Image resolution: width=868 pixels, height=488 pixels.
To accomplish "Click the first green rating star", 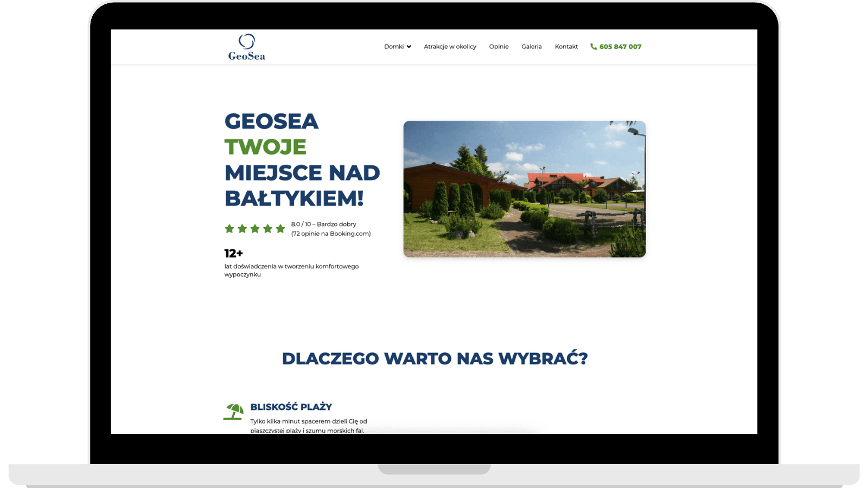I will tap(229, 229).
